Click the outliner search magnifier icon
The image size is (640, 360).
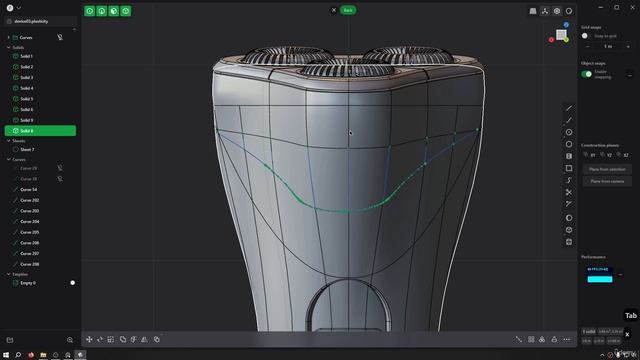click(70, 340)
